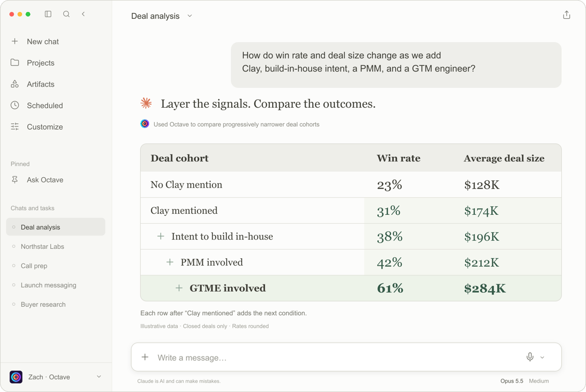Click the plus icon beside New chat
The width and height of the screenshot is (586, 392).
click(15, 41)
